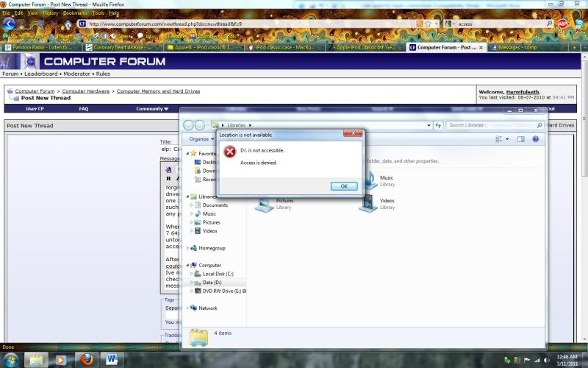
Task: Switch to the Pandora Radio tab
Action: click(x=40, y=47)
